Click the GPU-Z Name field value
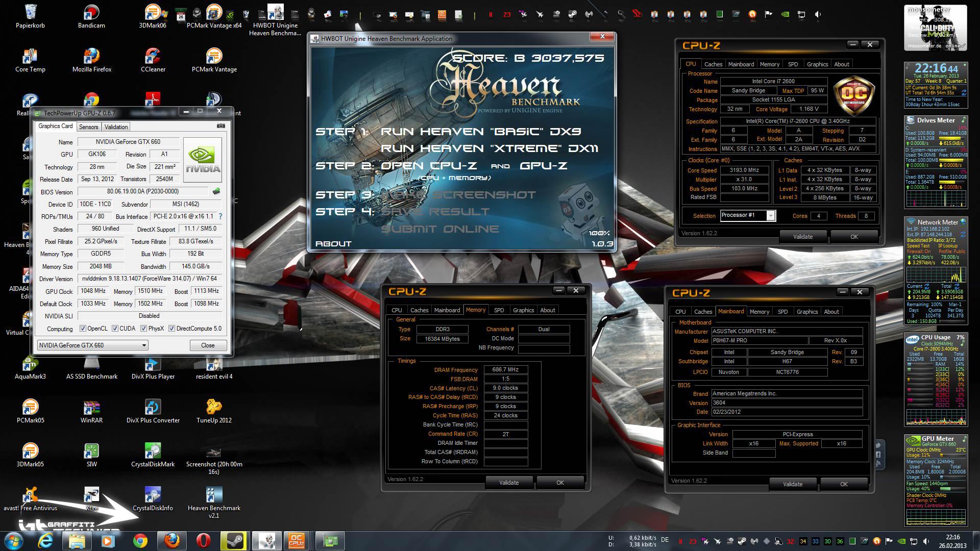The image size is (980, 551). point(128,142)
